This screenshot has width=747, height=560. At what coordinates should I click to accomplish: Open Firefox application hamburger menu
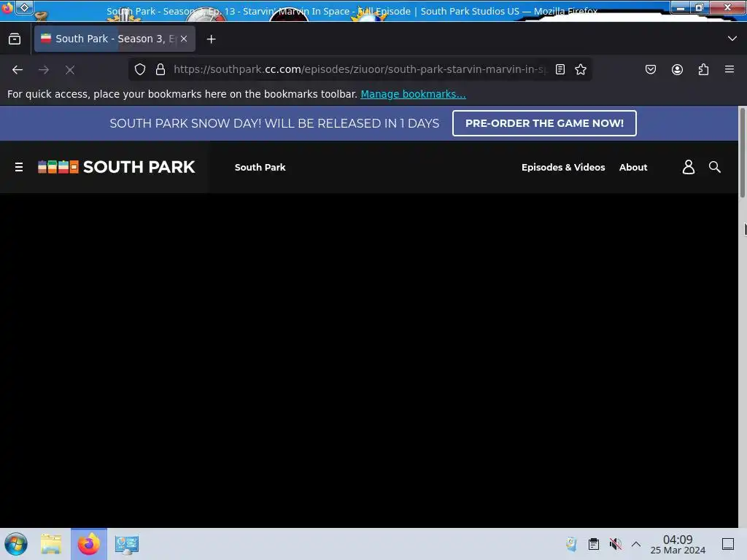point(729,69)
